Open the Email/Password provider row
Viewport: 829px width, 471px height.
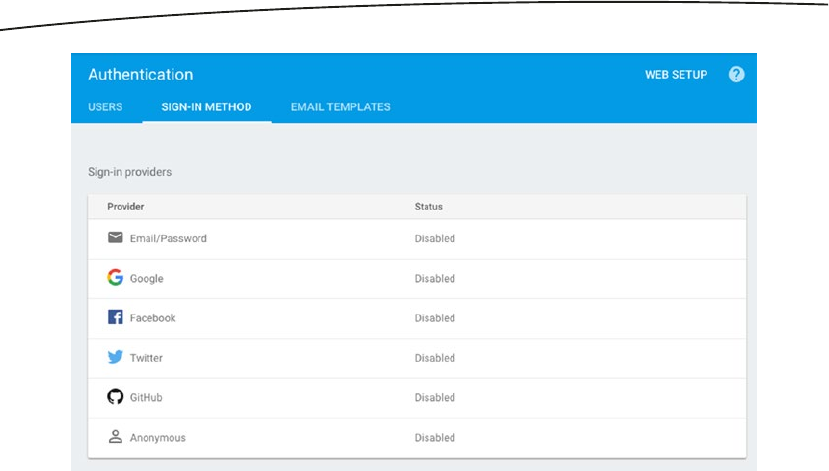coord(168,239)
